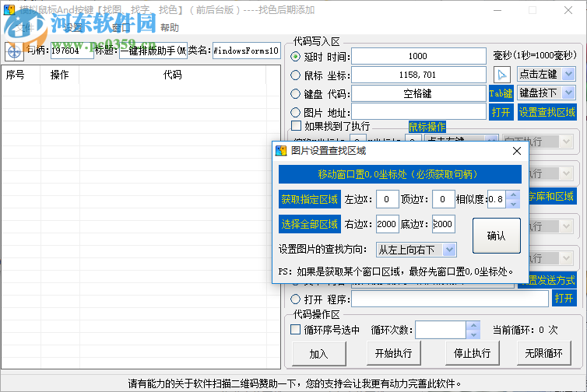Click the 确认 button
Viewport: 587px width, 392px height.
(x=497, y=236)
